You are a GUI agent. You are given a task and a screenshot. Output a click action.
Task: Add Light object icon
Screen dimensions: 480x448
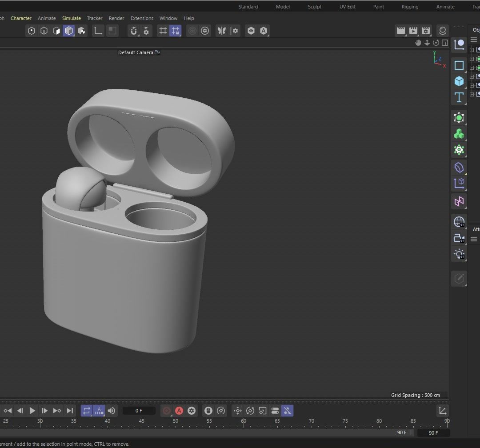pyautogui.click(x=459, y=254)
